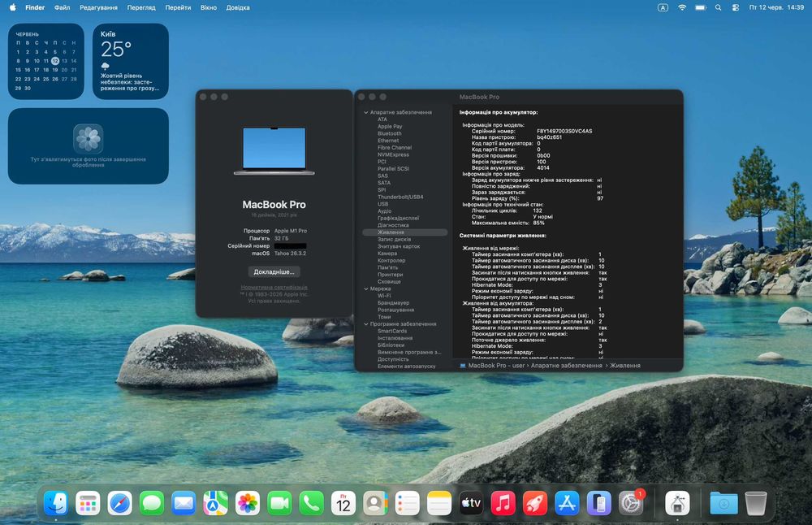Click Апаратне забезпечення in the path bar
The image size is (812, 525).
567,366
